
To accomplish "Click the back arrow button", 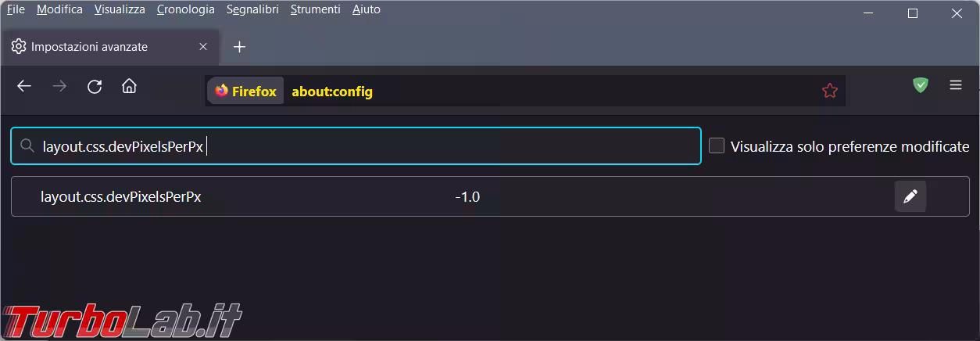I will 24,86.
